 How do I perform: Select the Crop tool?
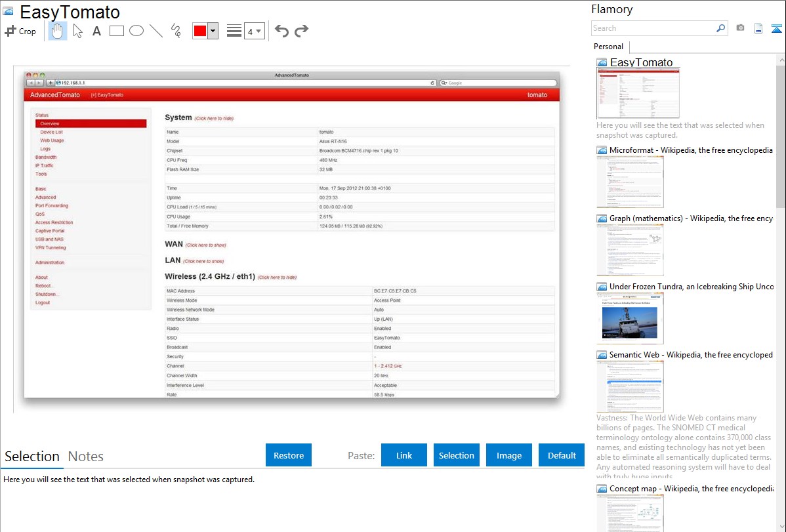pyautogui.click(x=20, y=31)
